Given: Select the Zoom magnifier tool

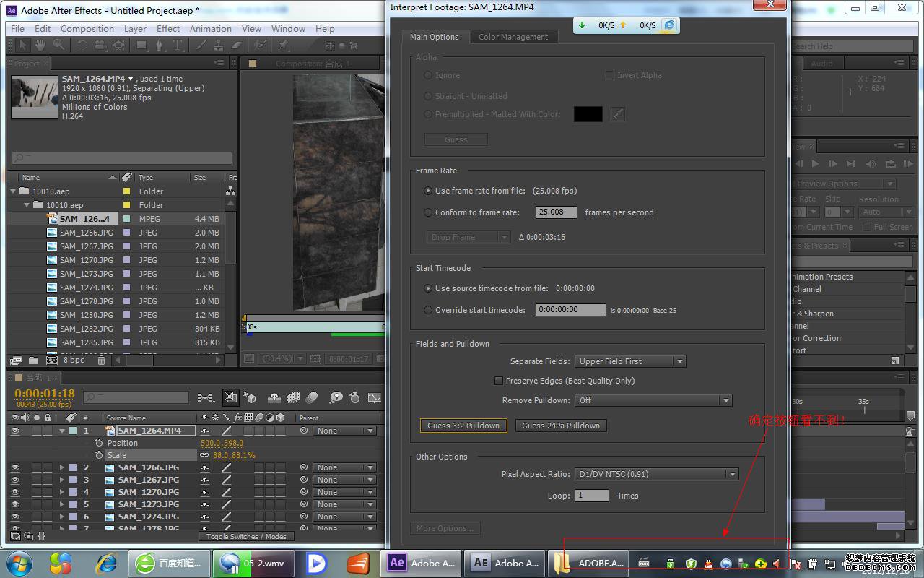Looking at the screenshot, I should coord(58,45).
